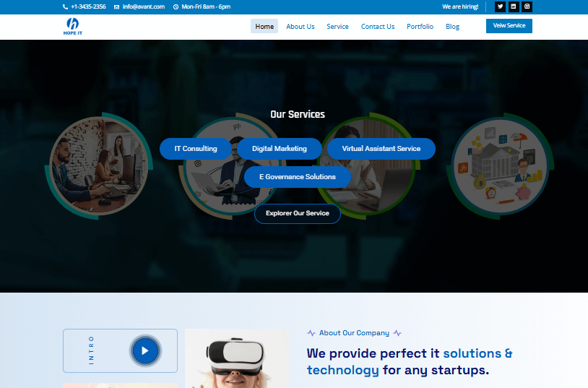Image resolution: width=588 pixels, height=388 pixels.
Task: Click the envelope icon beside info@avant.com
Action: (117, 7)
